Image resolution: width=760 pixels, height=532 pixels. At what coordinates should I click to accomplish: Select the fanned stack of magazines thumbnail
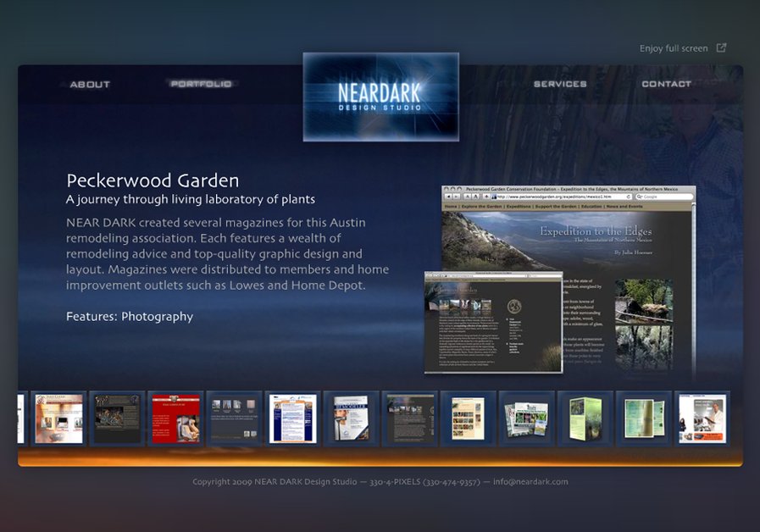[x=527, y=418]
